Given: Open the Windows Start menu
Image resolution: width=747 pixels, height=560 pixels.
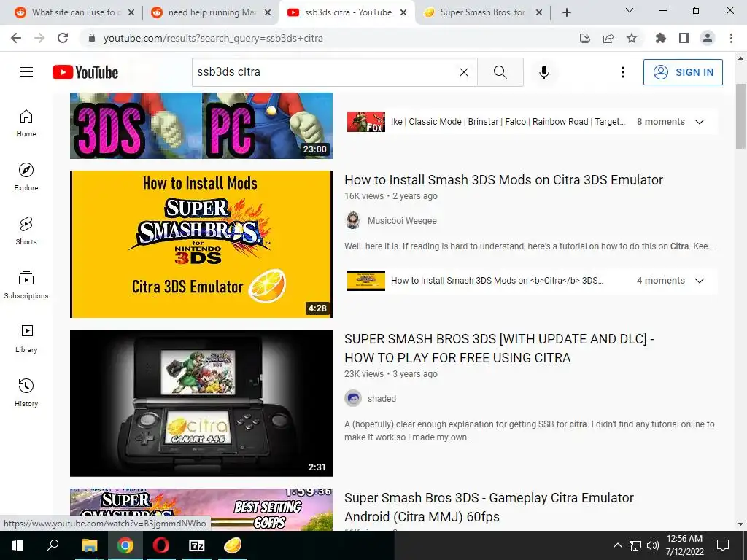Looking at the screenshot, I should (18, 545).
